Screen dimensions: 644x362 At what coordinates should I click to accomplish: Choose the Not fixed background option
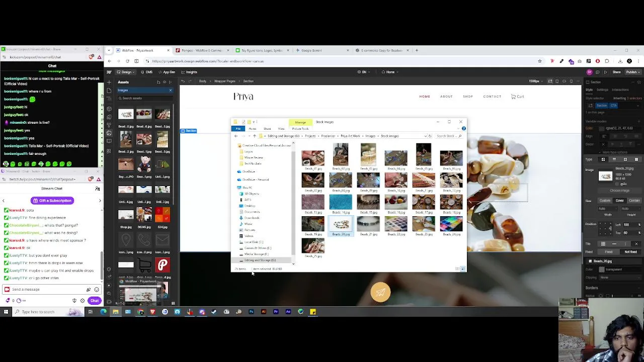click(630, 252)
